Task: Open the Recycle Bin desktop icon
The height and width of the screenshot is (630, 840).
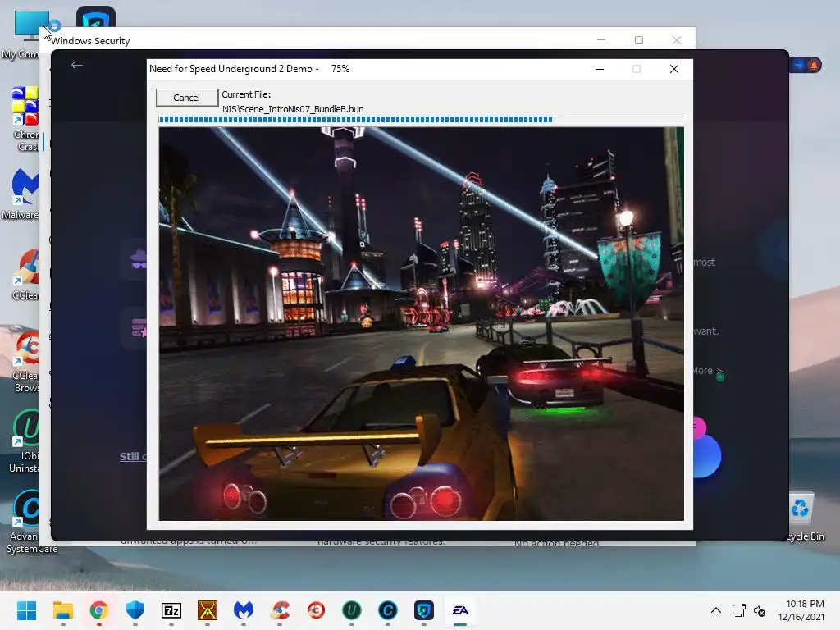Action: coord(802,517)
